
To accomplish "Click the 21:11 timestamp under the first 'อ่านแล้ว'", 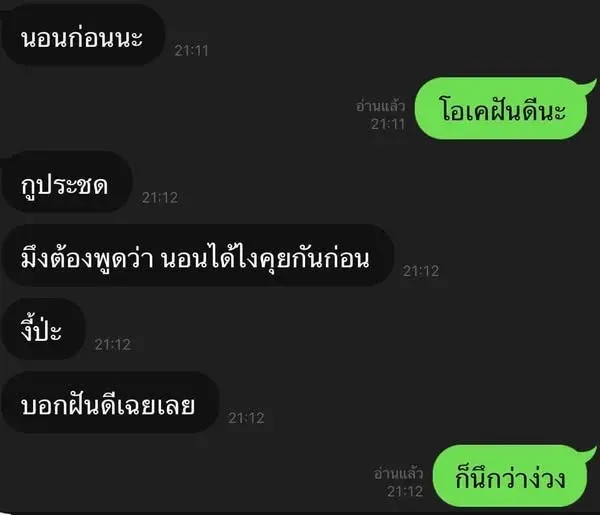I will pos(388,124).
